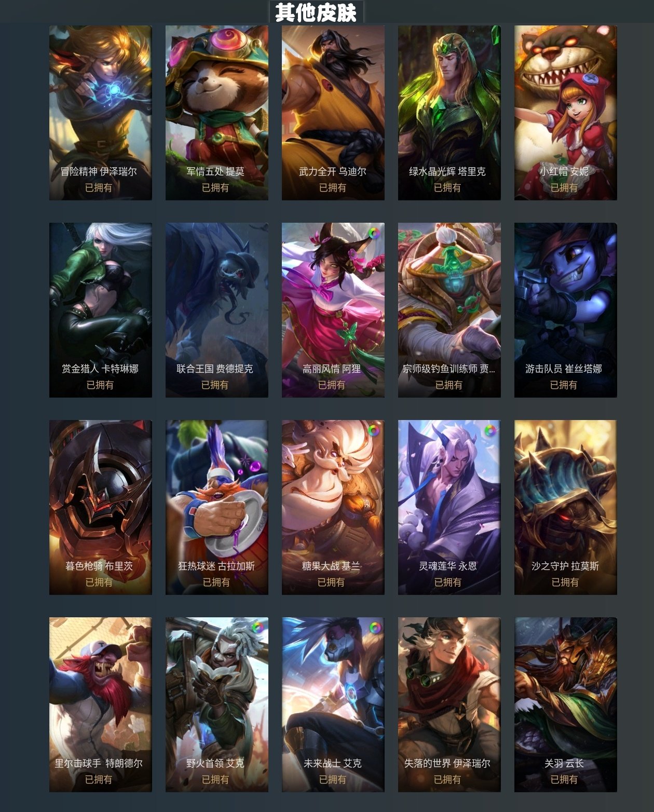Select 游击队员 崔丝塔娜 skin card
The height and width of the screenshot is (812, 654).
566,310
